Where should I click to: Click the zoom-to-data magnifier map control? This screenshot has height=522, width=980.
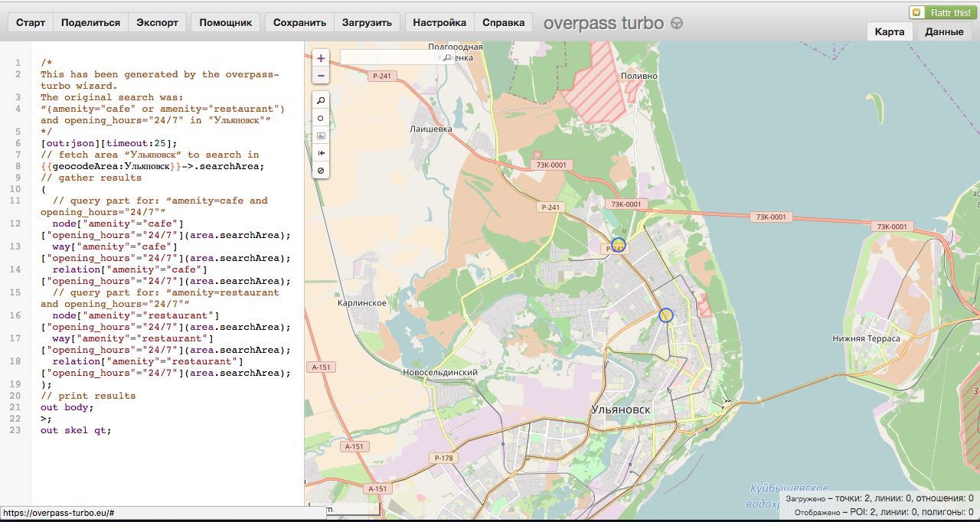pos(321,100)
